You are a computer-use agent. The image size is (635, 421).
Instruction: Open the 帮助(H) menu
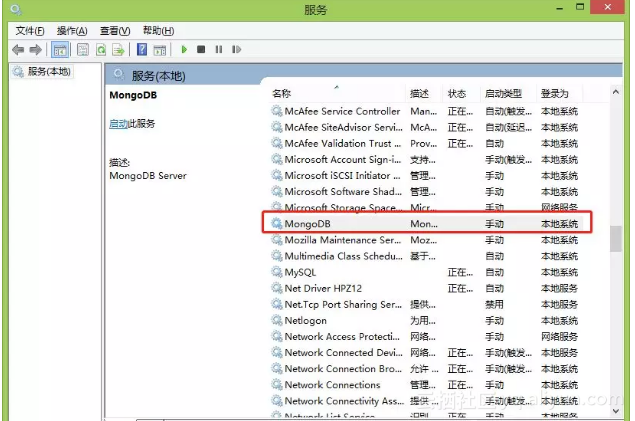(x=158, y=31)
